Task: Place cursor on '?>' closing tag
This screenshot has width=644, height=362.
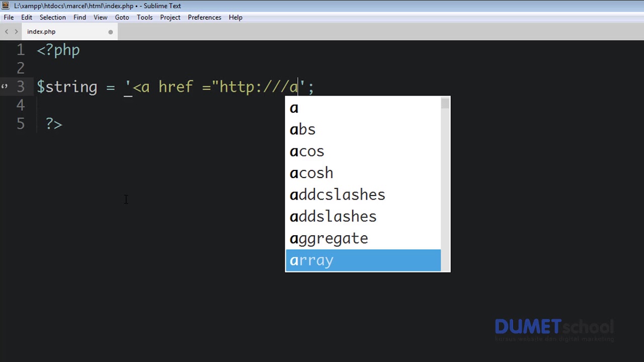Action: 54,124
